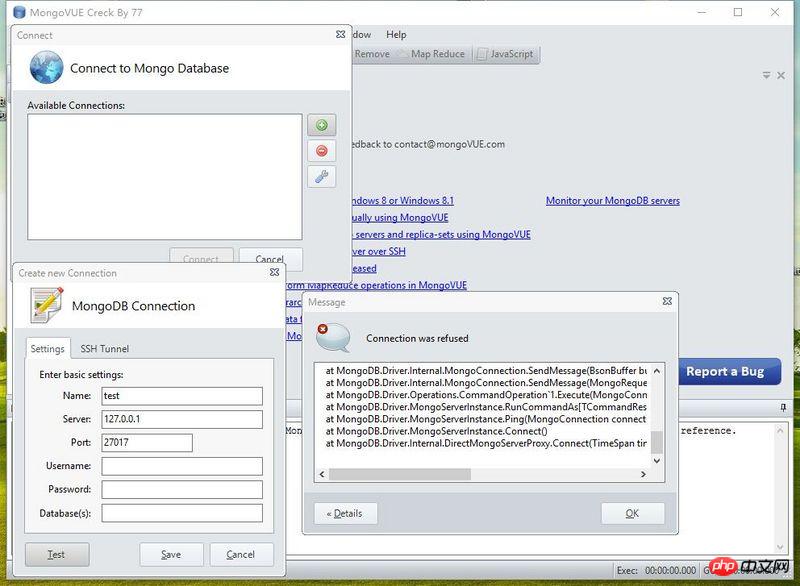Click the stack trace line starting 'at MongoDB.Driver.Internal.DirectMongoServerProxy.Connect'
The height and width of the screenshot is (586, 800).
click(x=486, y=443)
